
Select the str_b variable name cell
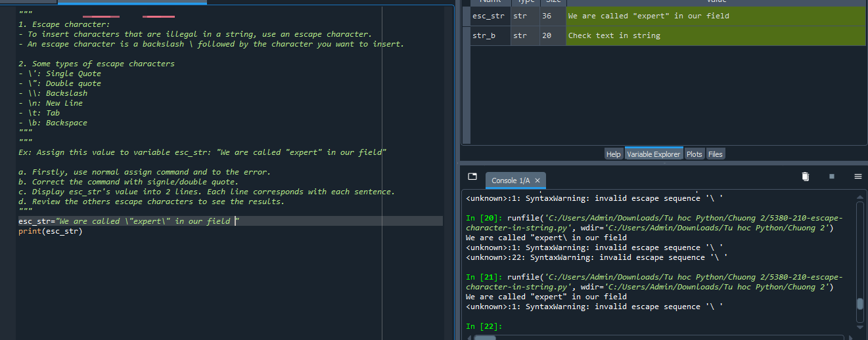point(491,35)
